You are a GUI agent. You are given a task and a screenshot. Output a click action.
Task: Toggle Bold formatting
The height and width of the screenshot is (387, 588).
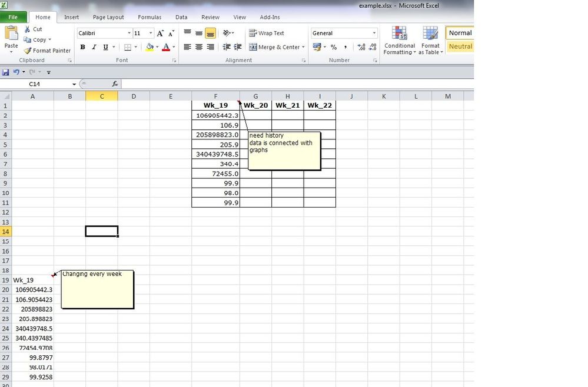[x=82, y=47]
